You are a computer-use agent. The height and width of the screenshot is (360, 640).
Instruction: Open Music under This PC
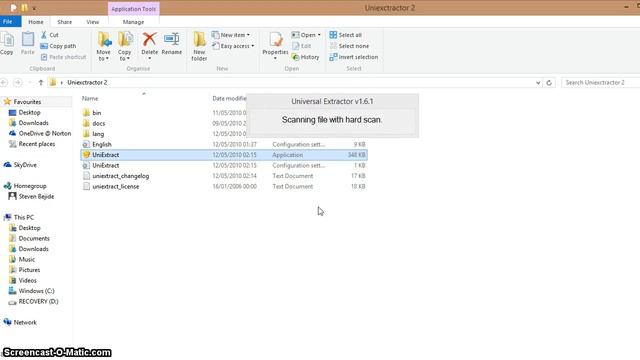(27, 259)
